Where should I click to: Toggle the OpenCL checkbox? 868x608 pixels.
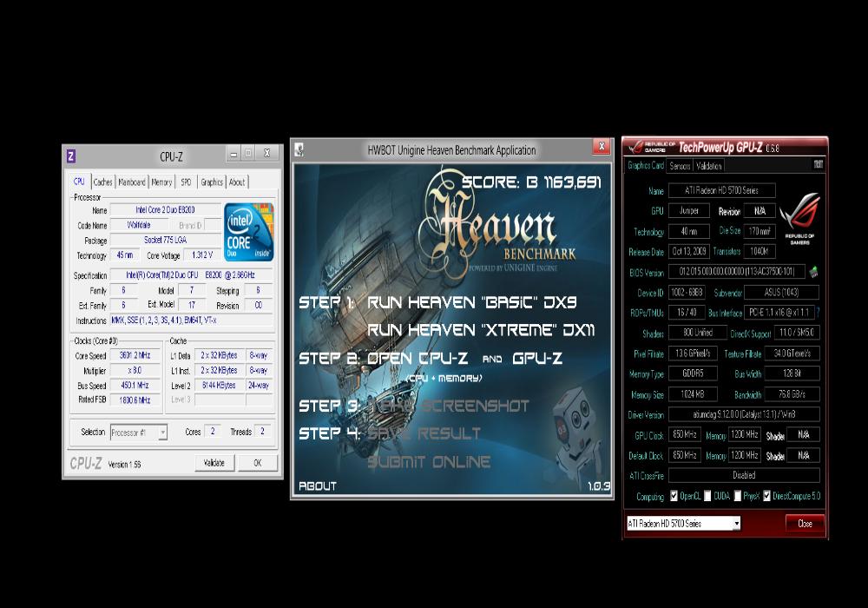click(x=674, y=496)
